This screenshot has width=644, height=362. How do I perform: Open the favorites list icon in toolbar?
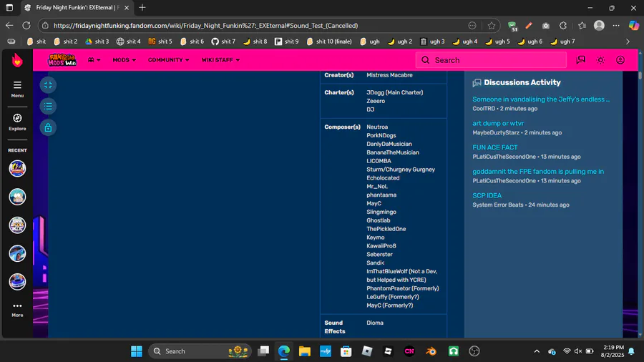coord(582,26)
